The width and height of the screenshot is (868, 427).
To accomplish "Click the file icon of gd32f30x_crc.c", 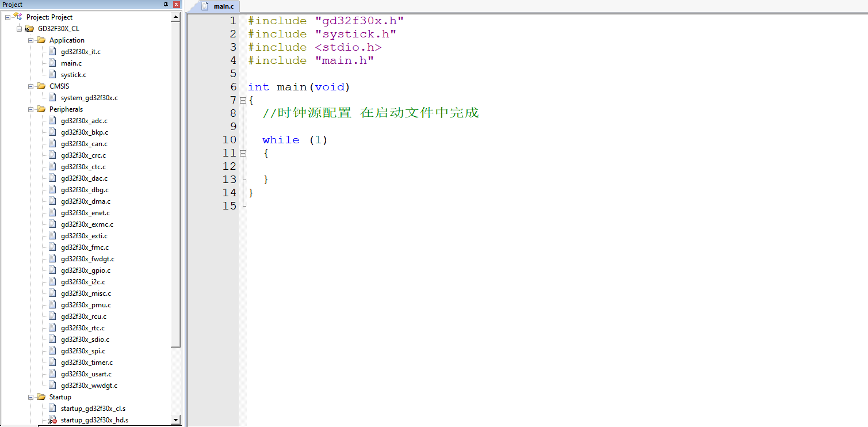I will click(x=52, y=155).
